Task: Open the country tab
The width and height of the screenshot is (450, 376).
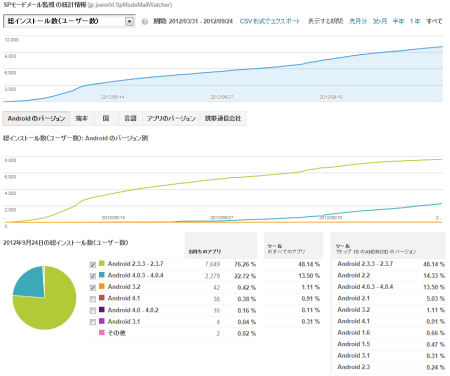Action: click(x=106, y=118)
